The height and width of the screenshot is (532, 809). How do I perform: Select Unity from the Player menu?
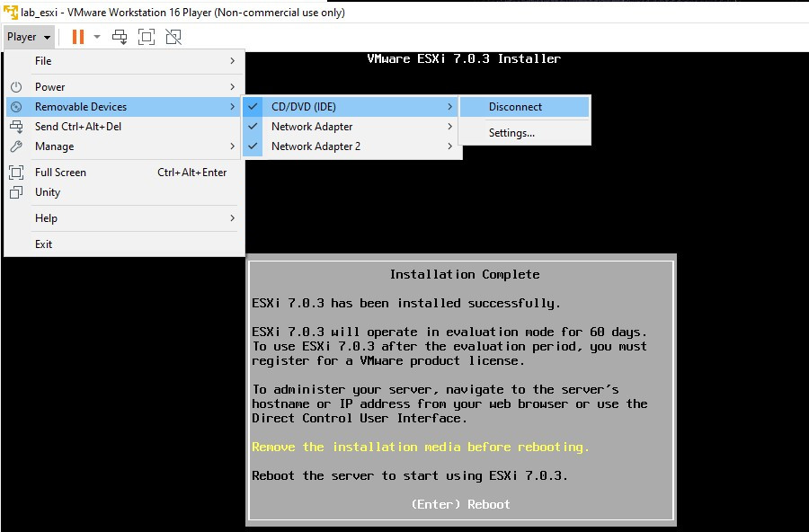[x=124, y=192]
